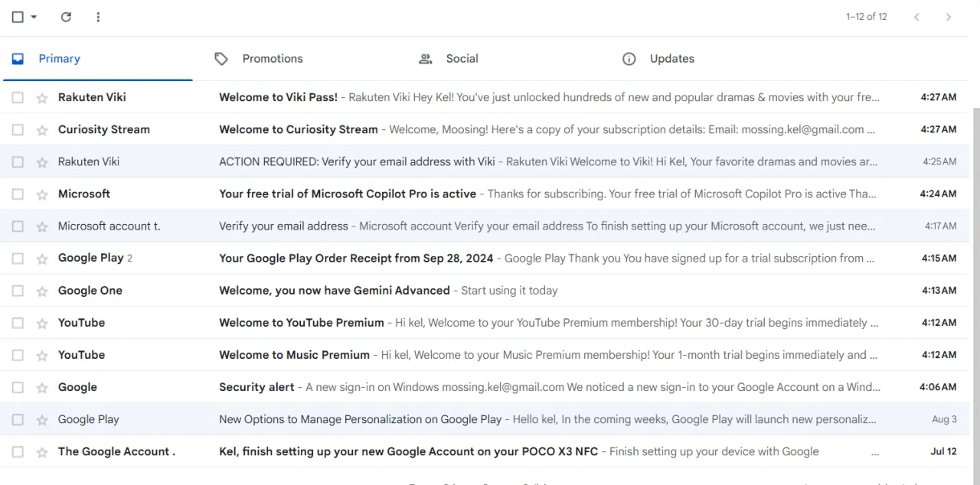This screenshot has height=485, width=980.
Task: Star the Microsoft Copilot Pro email
Action: 42,194
